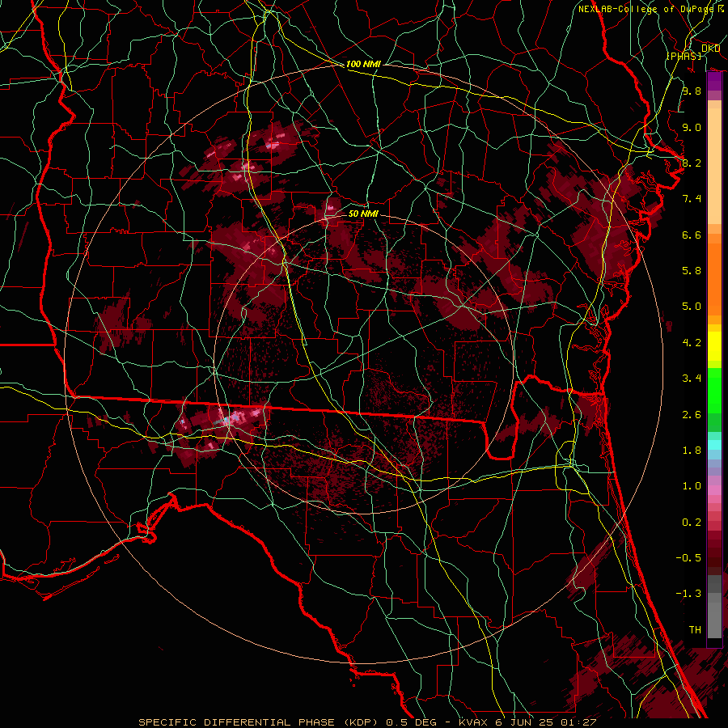Click the 4.2 scale value
This screenshot has width=728, height=728.
click(692, 343)
